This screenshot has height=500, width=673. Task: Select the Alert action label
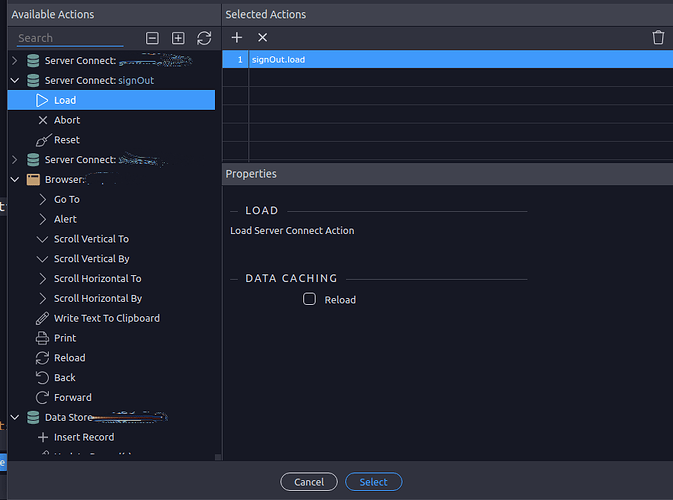pos(65,219)
